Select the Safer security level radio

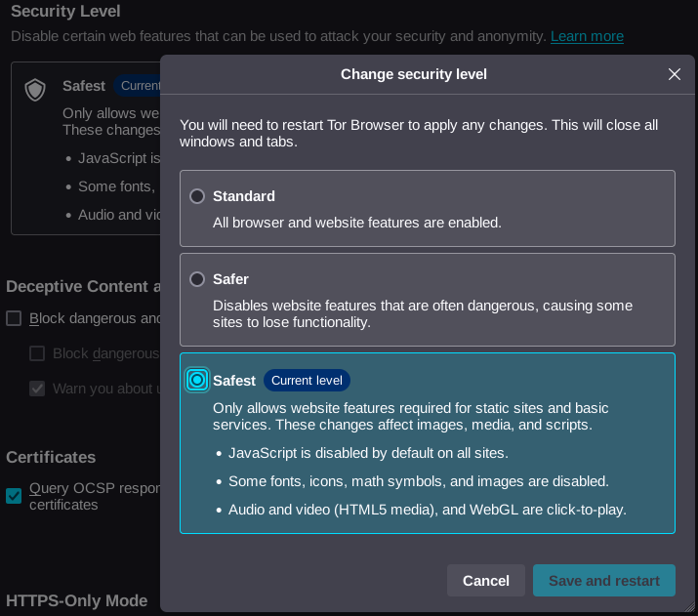[197, 279]
